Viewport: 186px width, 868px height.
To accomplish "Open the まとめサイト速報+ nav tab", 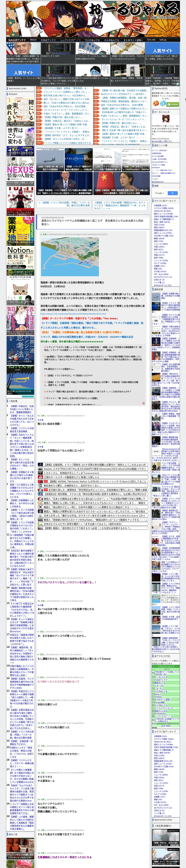I will [133, 40].
